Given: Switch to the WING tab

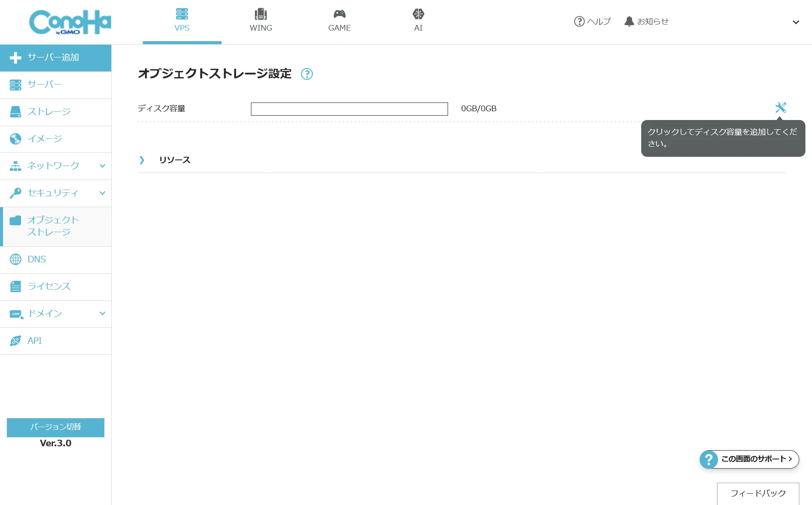Looking at the screenshot, I should (x=261, y=21).
